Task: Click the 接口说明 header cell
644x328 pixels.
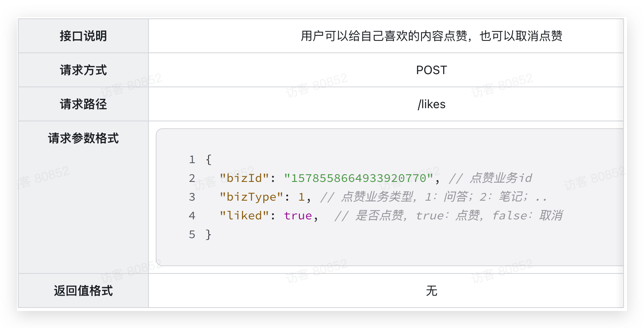Action: (83, 36)
